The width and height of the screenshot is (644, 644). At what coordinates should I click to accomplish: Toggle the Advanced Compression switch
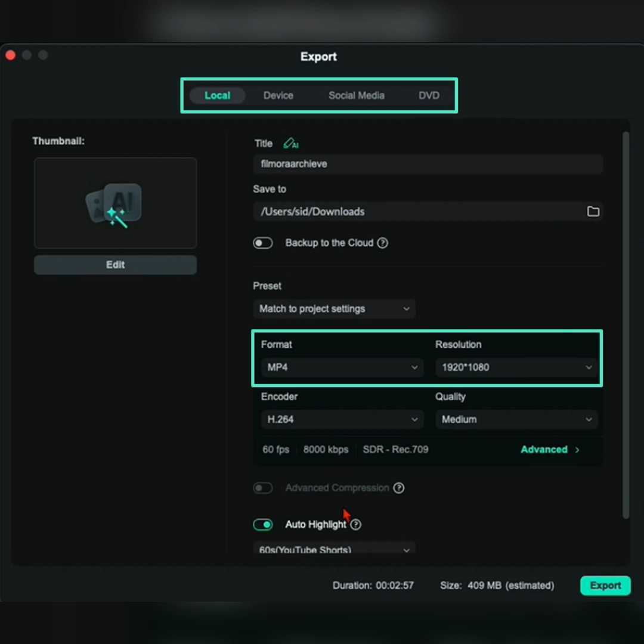coord(263,488)
